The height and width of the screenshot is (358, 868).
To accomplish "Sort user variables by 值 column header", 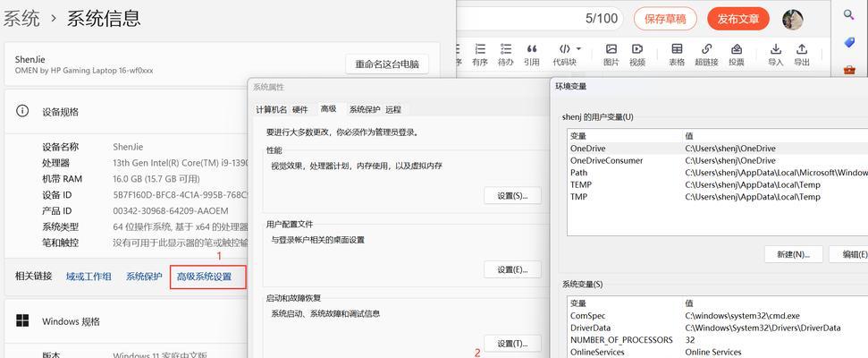I will (x=776, y=136).
